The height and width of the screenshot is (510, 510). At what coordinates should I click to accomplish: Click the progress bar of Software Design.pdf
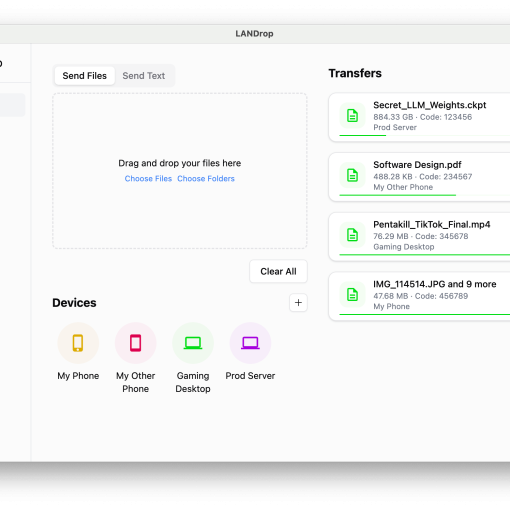[425, 195]
